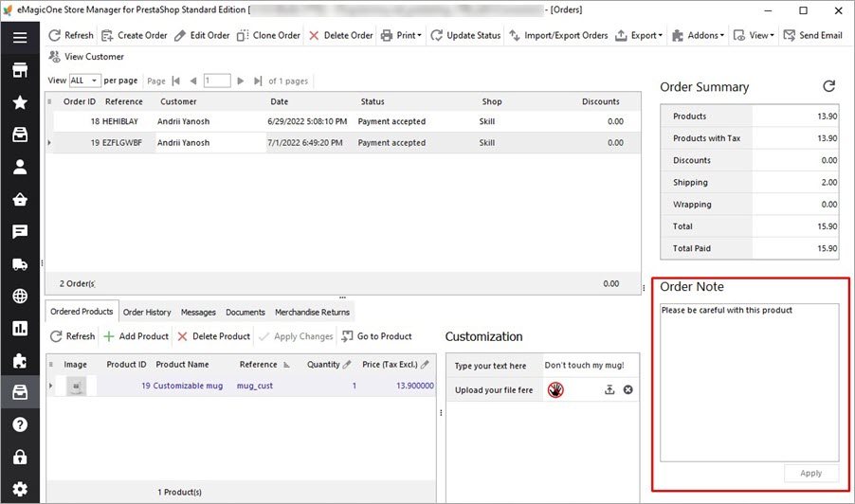Expand order row 19 with its arrow indicator
Viewport: 855px width, 504px height.
tap(49, 143)
